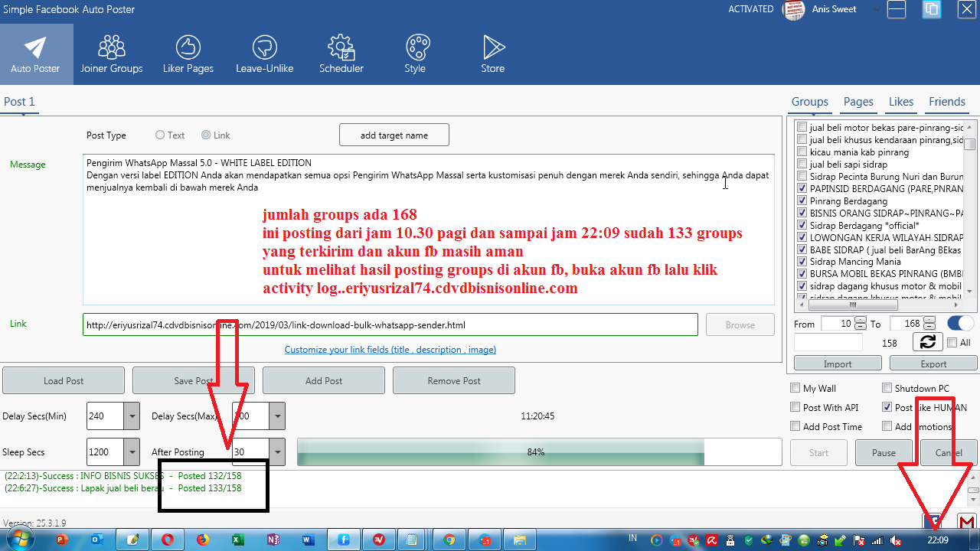Switch to the Facebook Auto Poster taskbar icon
The width and height of the screenshot is (980, 551).
[344, 540]
